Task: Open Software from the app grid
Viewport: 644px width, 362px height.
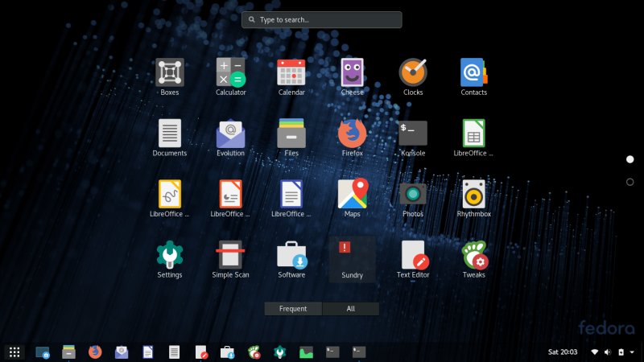Action: tap(291, 259)
